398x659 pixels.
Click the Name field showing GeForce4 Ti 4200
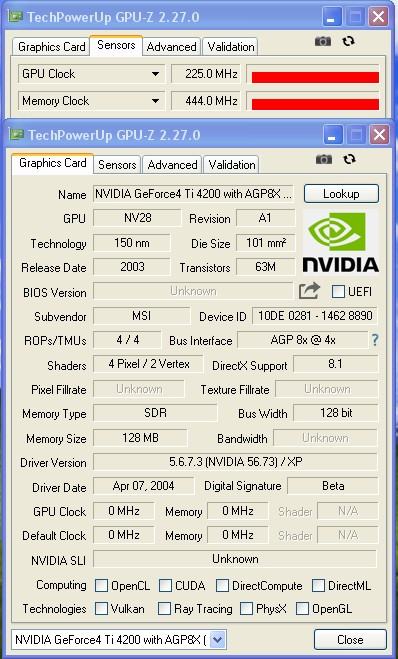click(193, 194)
